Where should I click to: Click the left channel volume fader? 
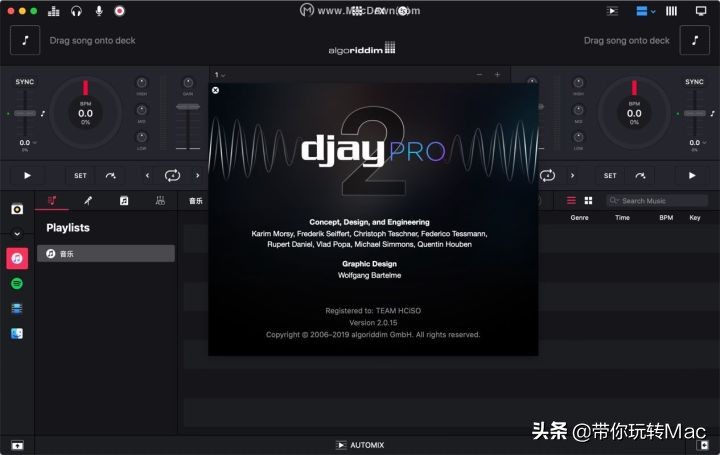[188, 107]
